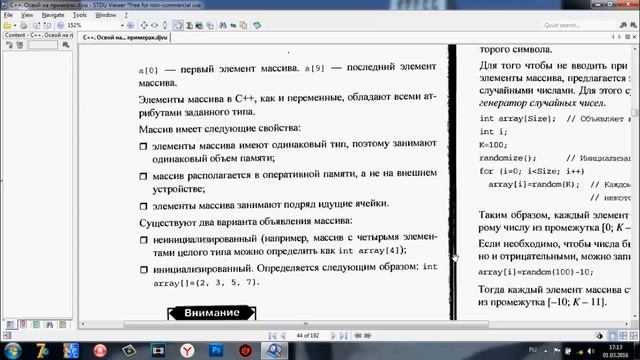This screenshot has height=360, width=640.
Task: Select the text selection tool icon
Action: tap(189, 25)
